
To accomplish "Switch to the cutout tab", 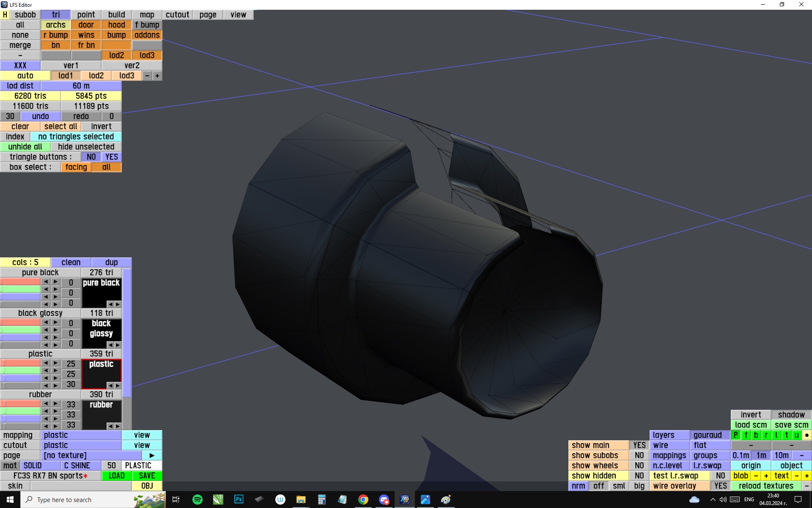I will (x=177, y=14).
